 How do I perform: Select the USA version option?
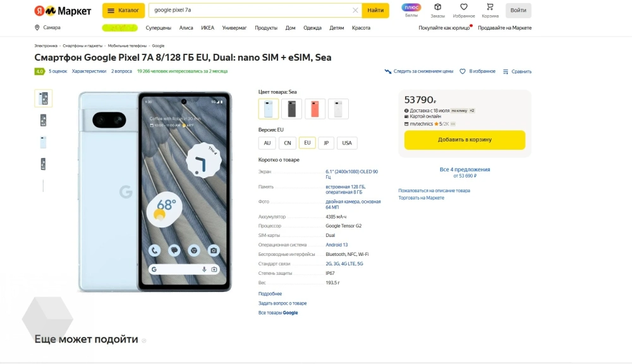point(347,143)
